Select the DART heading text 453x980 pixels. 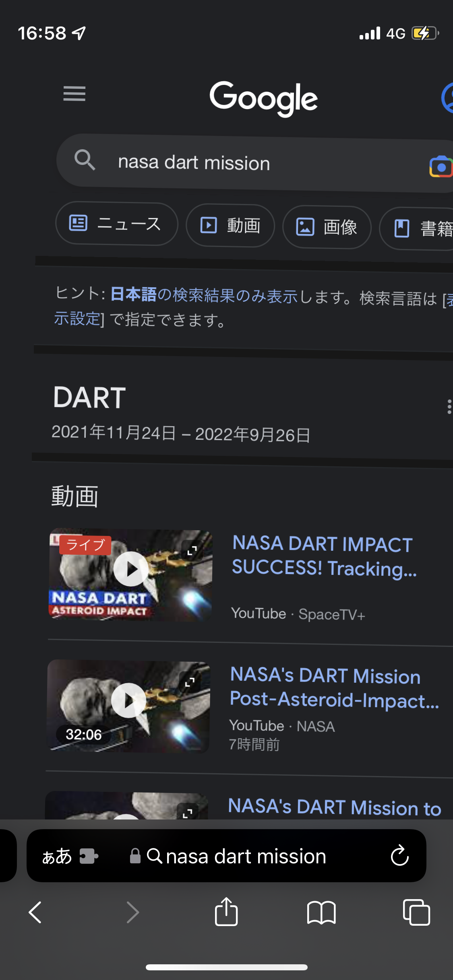coord(89,397)
